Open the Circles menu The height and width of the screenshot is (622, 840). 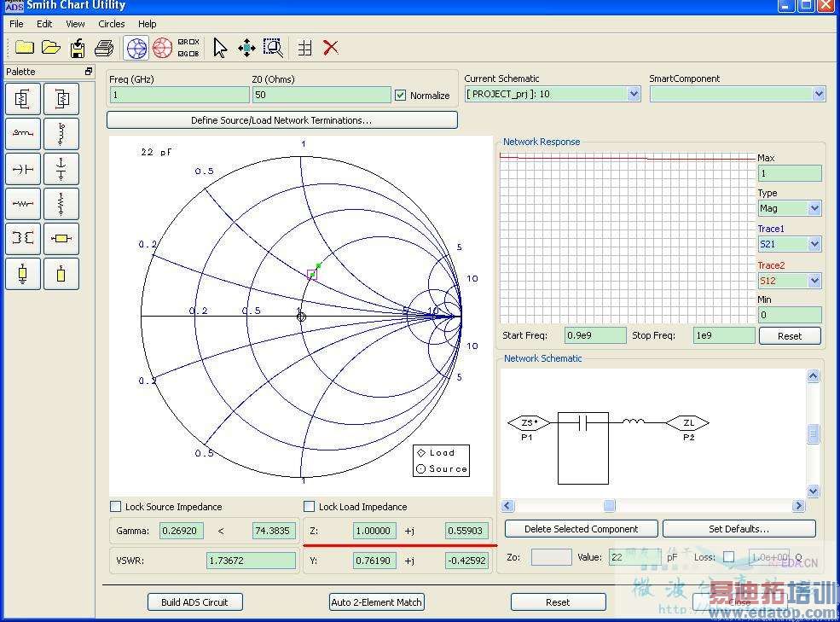pos(111,24)
